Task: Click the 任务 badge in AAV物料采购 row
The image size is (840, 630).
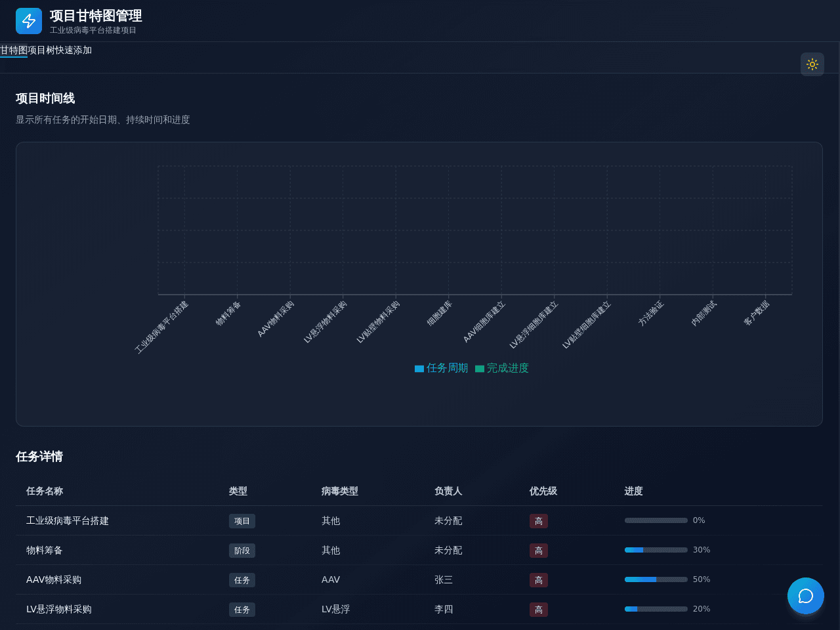Action: tap(242, 580)
